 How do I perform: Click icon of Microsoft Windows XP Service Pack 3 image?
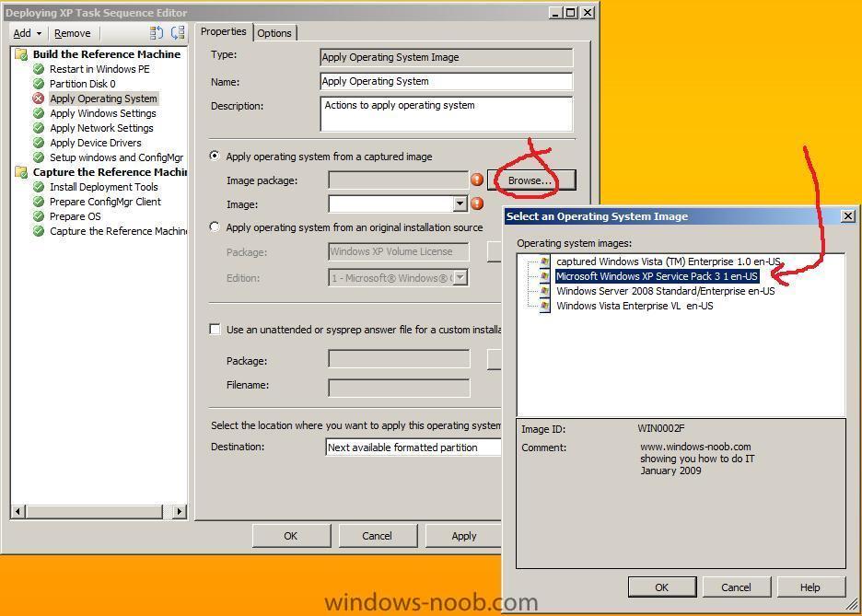544,276
